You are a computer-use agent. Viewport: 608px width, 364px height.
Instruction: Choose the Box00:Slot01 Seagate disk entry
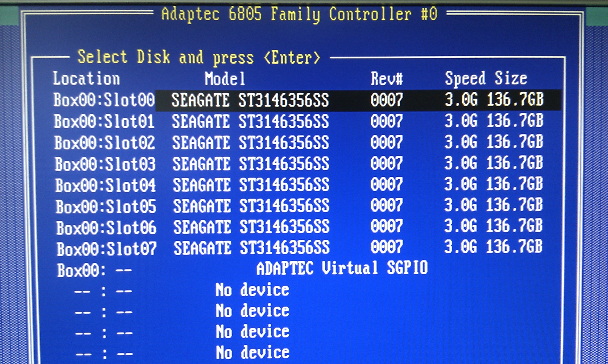pos(250,121)
